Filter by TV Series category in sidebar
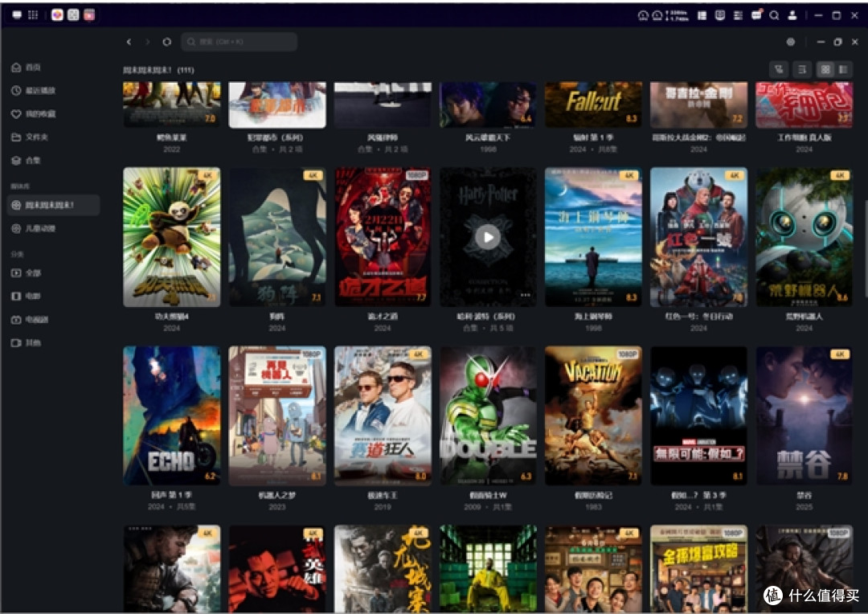868x614 pixels. coord(30,320)
